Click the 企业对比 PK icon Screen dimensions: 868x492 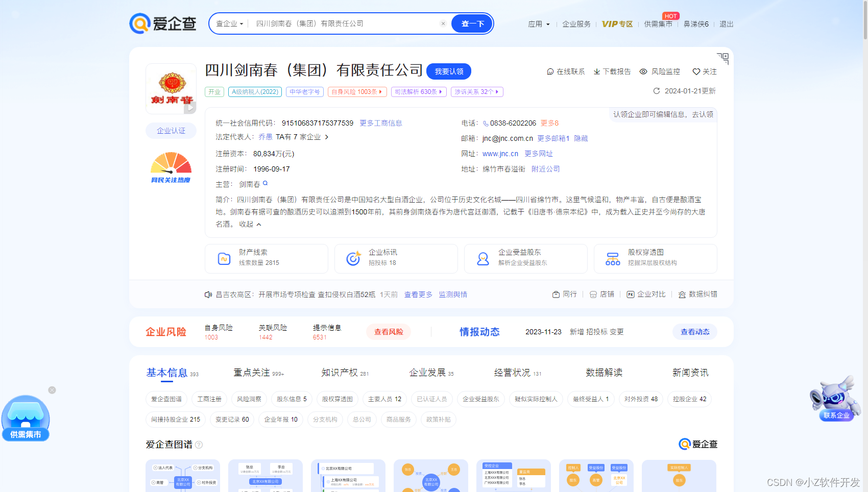(631, 294)
